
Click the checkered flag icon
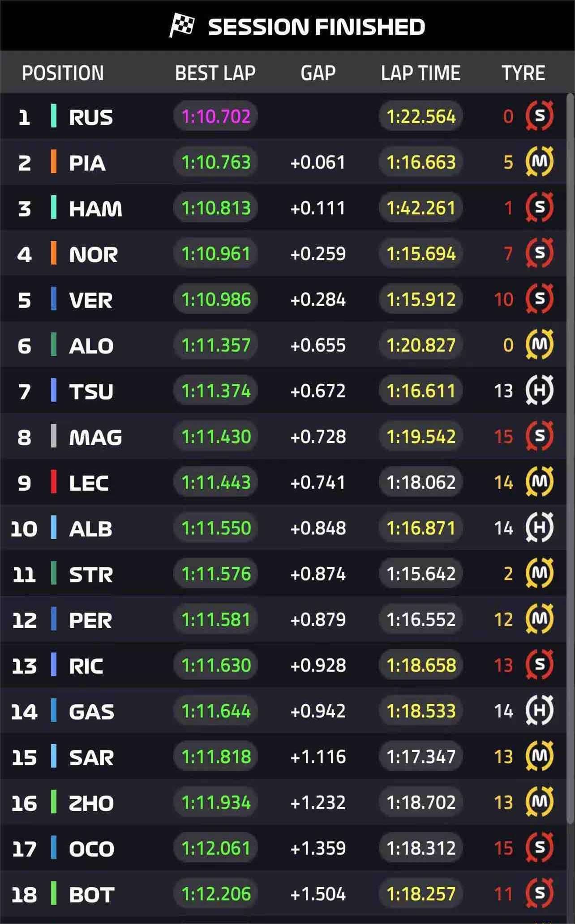click(182, 26)
